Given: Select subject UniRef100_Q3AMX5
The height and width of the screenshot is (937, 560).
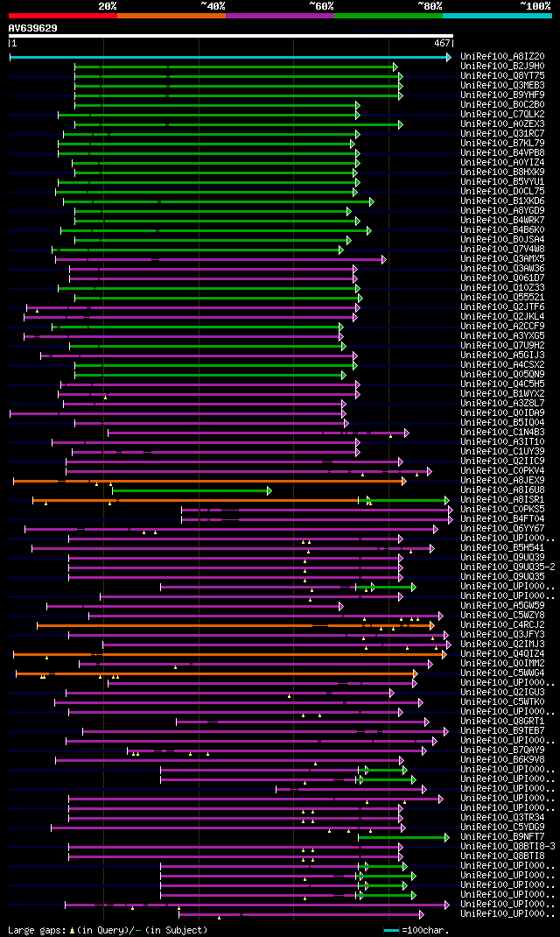Looking at the screenshot, I should [x=502, y=259].
